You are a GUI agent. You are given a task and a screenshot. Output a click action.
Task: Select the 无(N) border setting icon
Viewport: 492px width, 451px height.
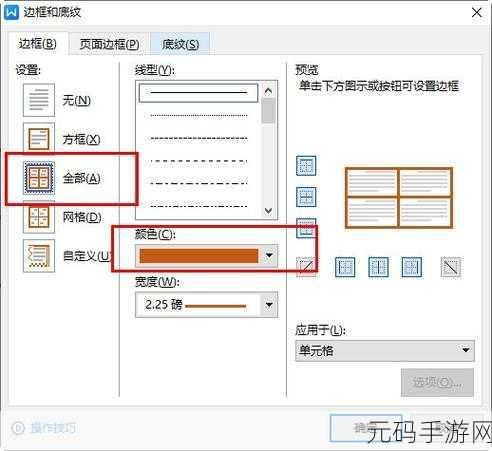coord(39,100)
